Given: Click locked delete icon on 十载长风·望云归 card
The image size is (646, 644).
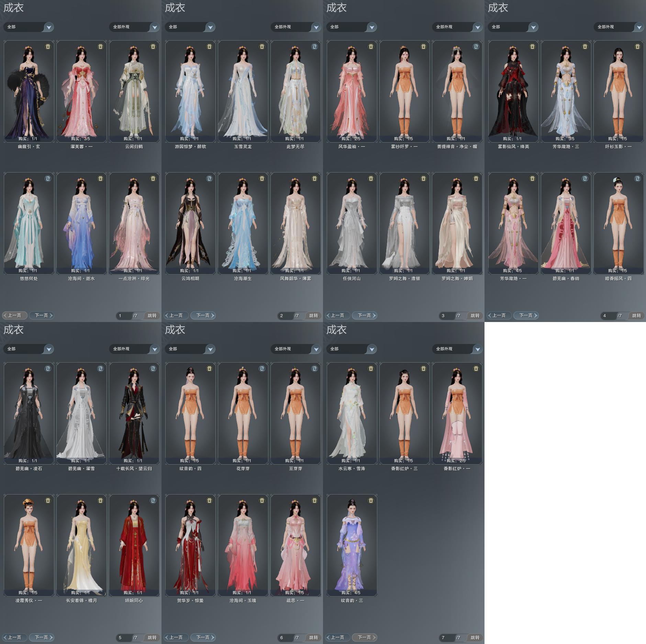Looking at the screenshot, I should click(x=153, y=368).
